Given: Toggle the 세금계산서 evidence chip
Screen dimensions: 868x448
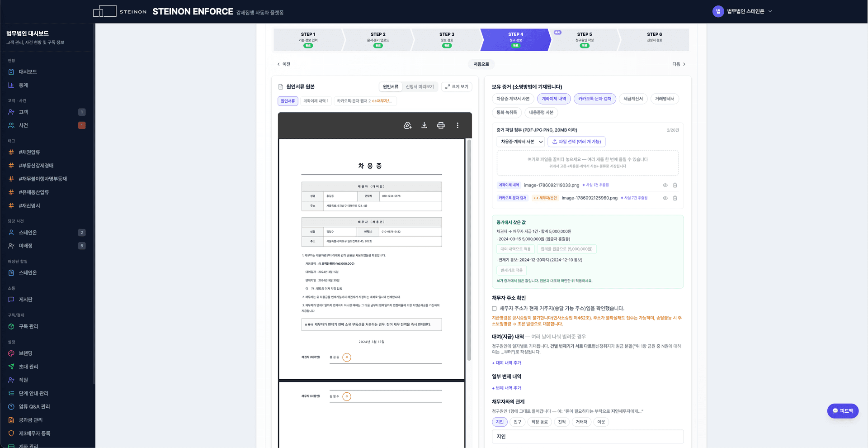Looking at the screenshot, I should click(x=633, y=99).
